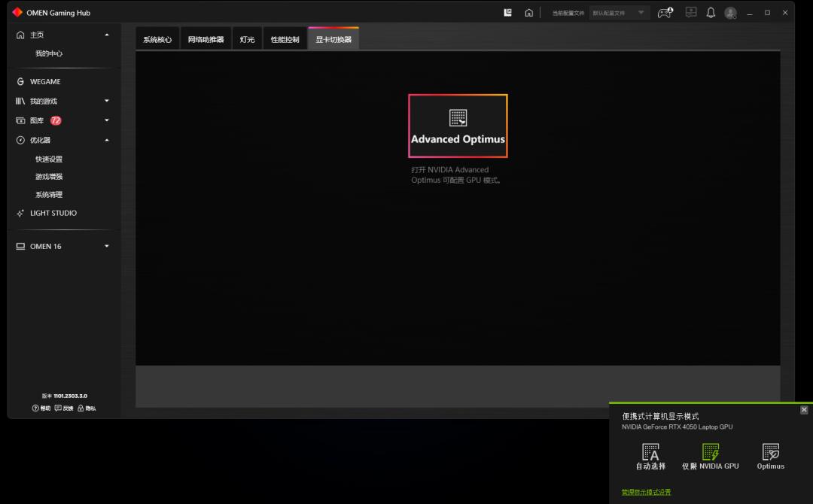
Task: Open 主页 in sidebar
Action: click(37, 35)
